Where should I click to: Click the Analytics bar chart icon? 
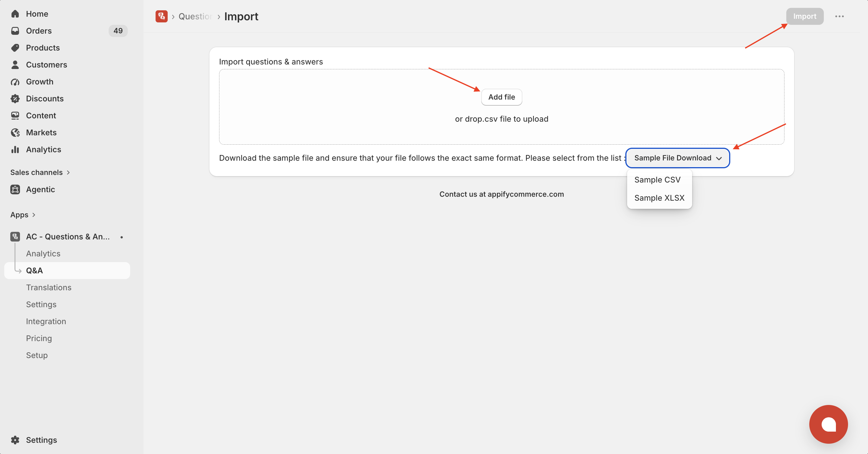coord(15,149)
